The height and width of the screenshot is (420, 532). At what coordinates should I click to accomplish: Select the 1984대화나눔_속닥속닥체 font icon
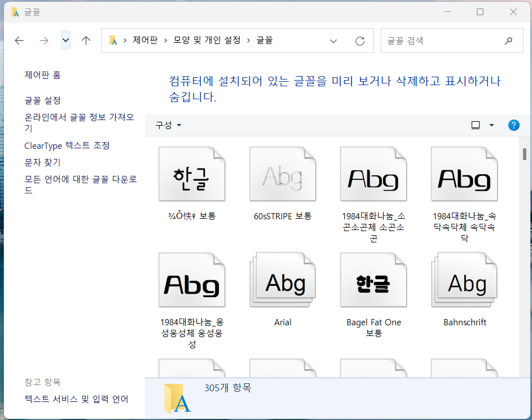point(464,174)
